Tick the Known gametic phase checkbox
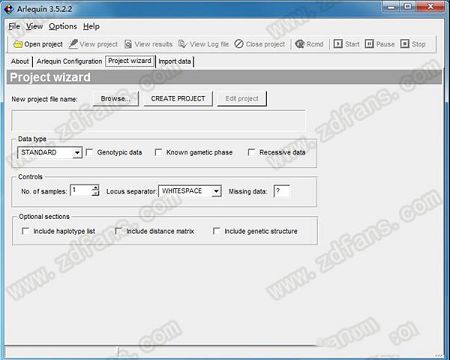The width and height of the screenshot is (450, 360). click(158, 152)
